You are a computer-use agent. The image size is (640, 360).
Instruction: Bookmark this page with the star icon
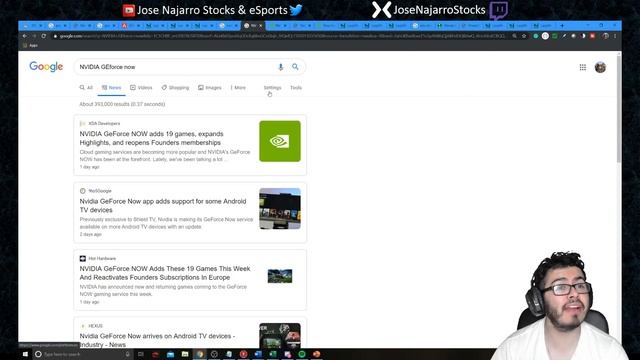coord(524,36)
